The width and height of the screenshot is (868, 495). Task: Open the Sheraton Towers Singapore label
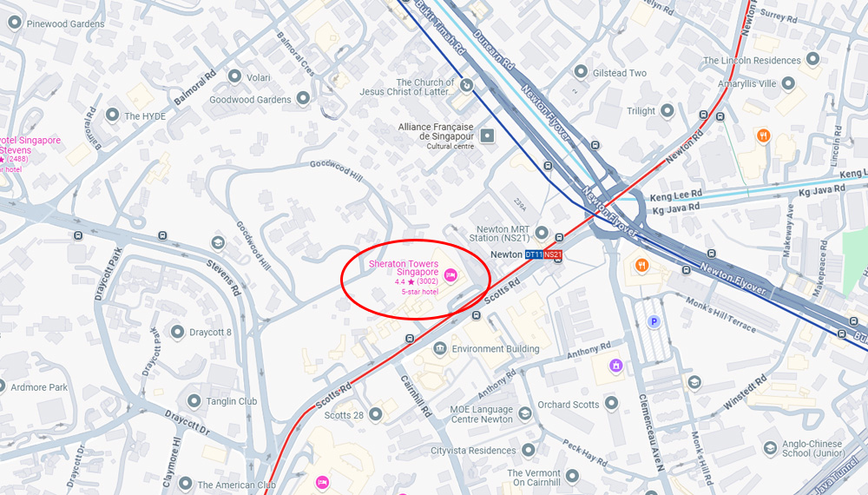click(x=404, y=268)
